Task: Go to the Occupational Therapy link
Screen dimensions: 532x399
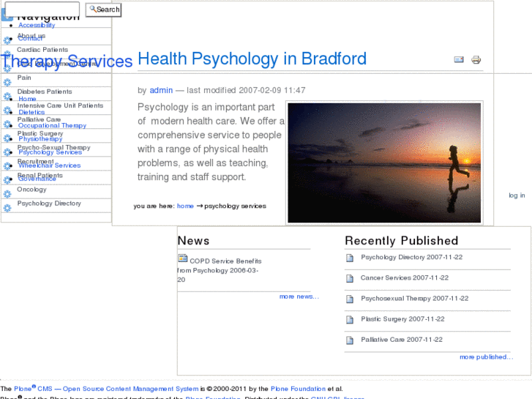Action: (x=52, y=126)
